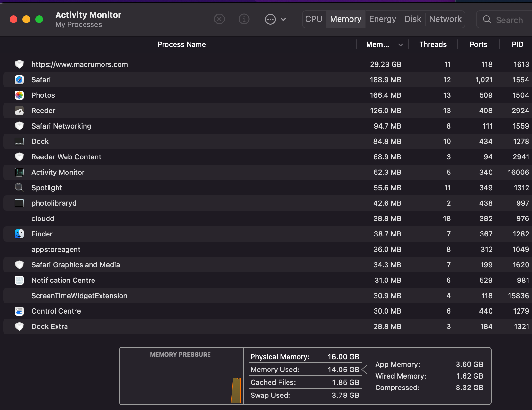Click the 29.23 GB memory value
Image resolution: width=532 pixels, height=410 pixels.
(x=386, y=64)
